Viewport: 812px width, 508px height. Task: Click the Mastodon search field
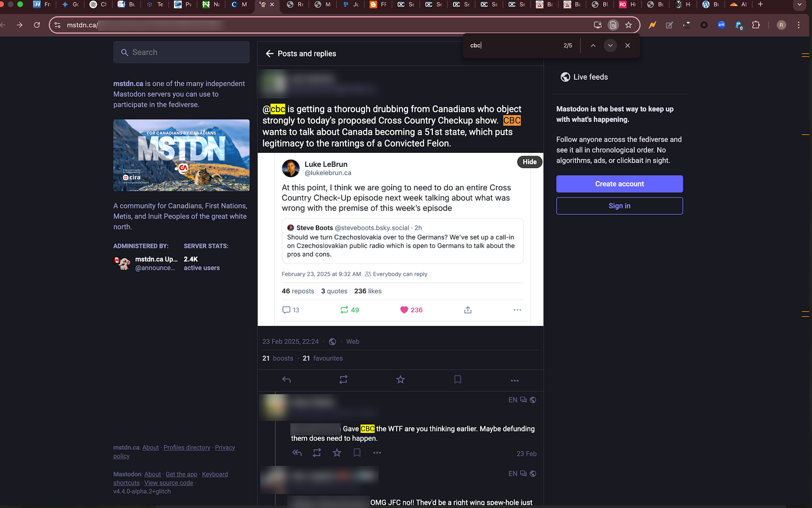pyautogui.click(x=181, y=52)
